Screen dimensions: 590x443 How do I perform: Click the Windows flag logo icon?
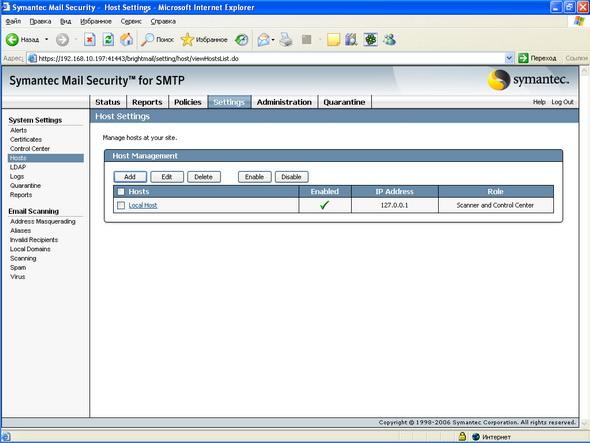coord(579,21)
